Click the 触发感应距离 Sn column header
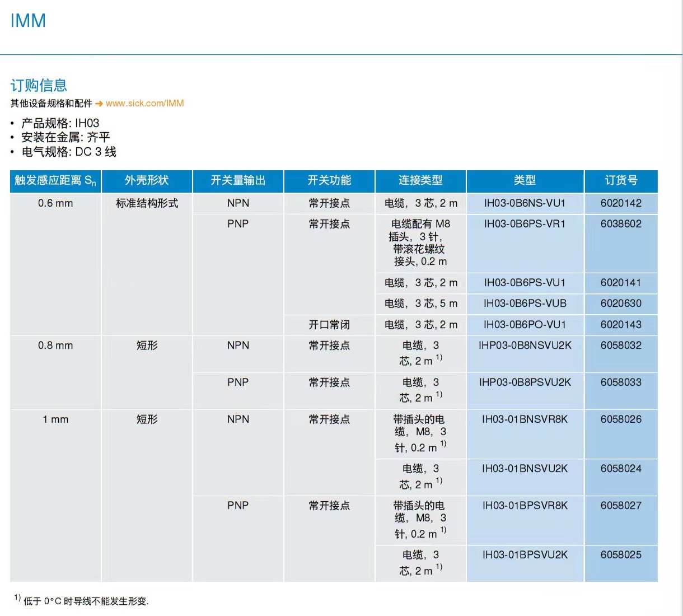This screenshot has width=683, height=616. pyautogui.click(x=55, y=180)
